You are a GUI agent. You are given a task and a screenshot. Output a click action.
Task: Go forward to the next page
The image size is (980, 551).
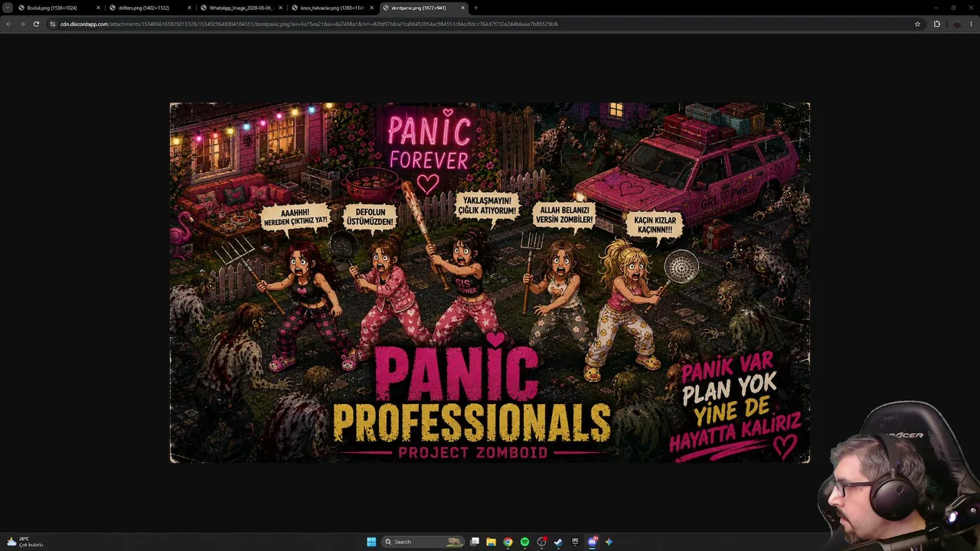click(22, 24)
